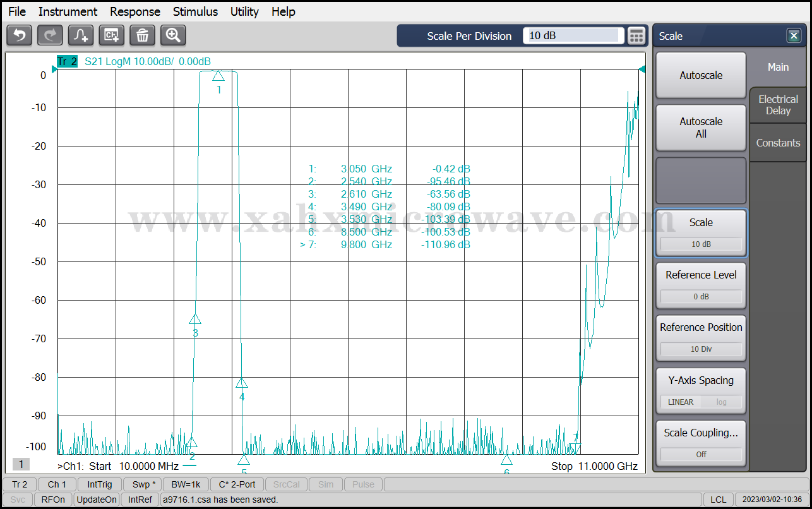Click the Stop 11.0000 GHz label
The height and width of the screenshot is (509, 812).
(x=594, y=467)
